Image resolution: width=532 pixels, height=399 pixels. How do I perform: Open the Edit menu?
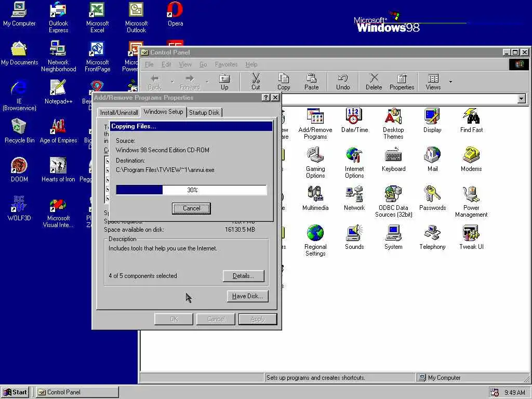click(166, 64)
